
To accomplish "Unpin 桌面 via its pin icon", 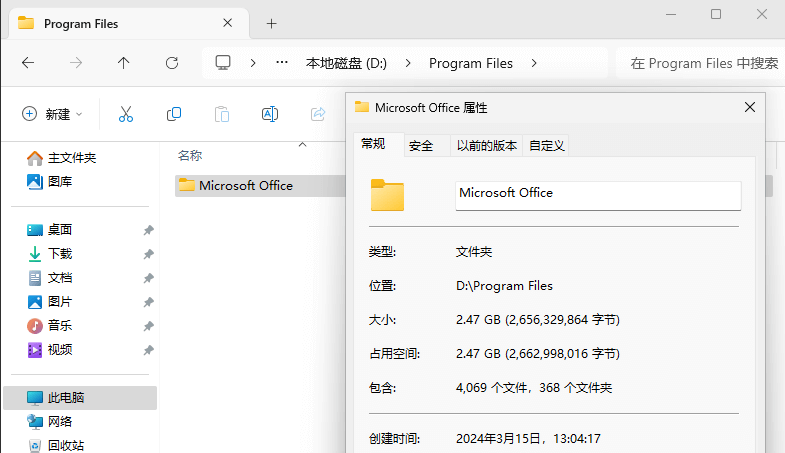I will pos(148,230).
